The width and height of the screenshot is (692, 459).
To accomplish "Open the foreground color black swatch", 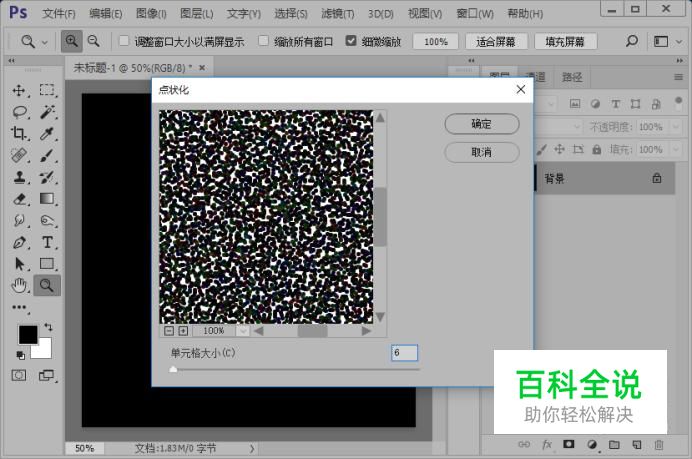I will pyautogui.click(x=27, y=335).
